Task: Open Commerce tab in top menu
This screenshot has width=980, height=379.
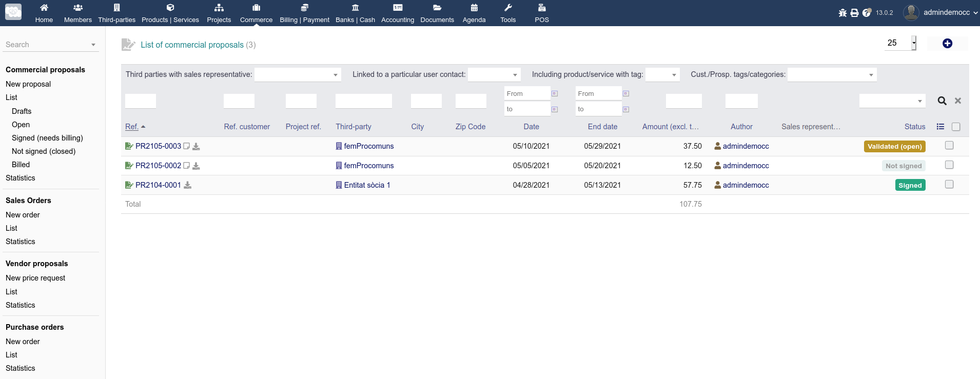Action: pos(256,13)
